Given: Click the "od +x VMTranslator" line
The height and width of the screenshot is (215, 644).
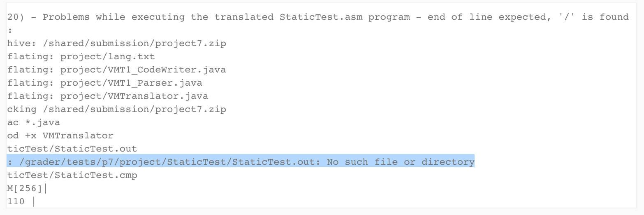Looking at the screenshot, I should 60,136.
